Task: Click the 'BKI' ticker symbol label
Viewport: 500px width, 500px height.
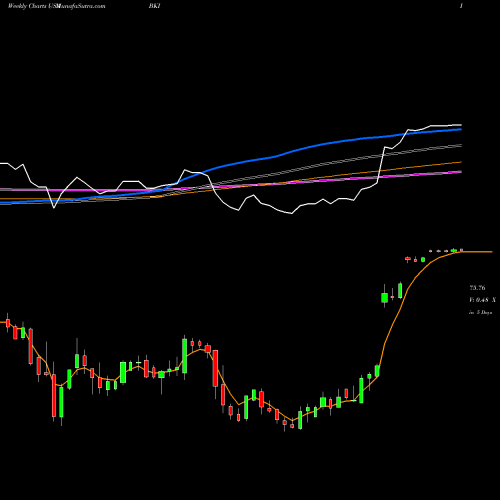Action: point(155,6)
